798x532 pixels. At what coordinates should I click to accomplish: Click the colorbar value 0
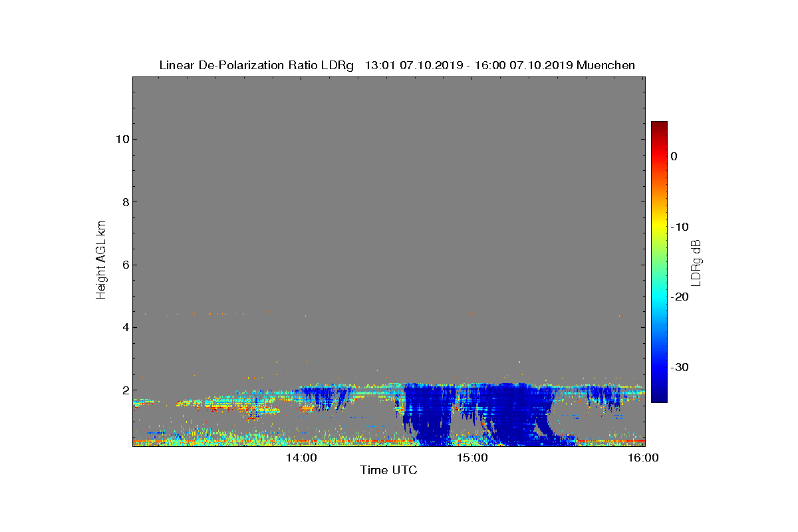click(674, 156)
